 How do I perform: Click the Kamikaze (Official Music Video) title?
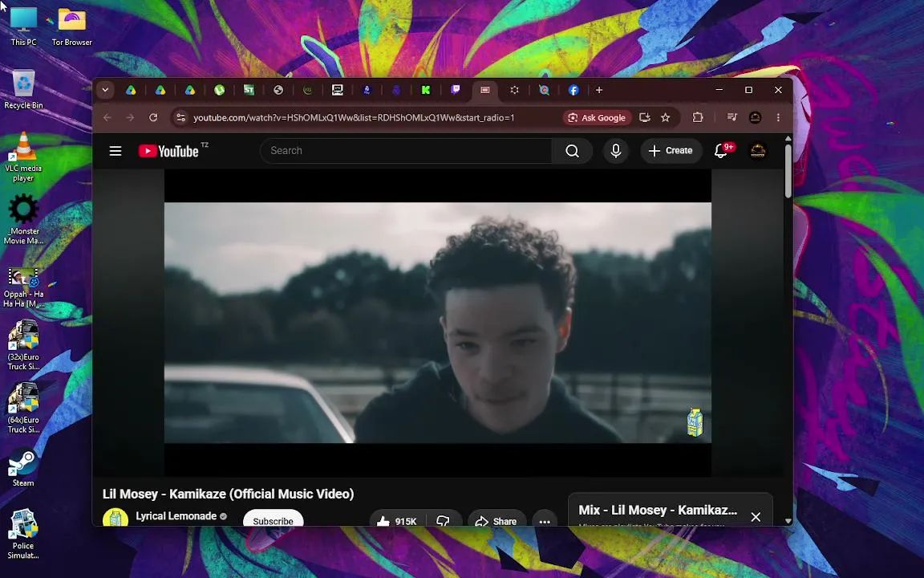228,495
